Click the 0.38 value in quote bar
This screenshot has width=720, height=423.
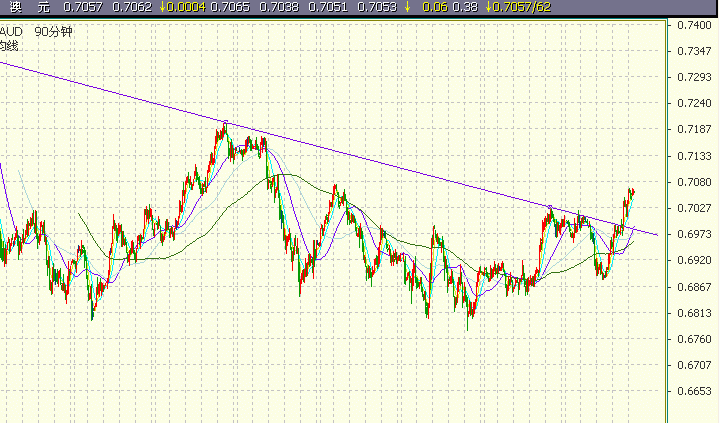coord(465,7)
